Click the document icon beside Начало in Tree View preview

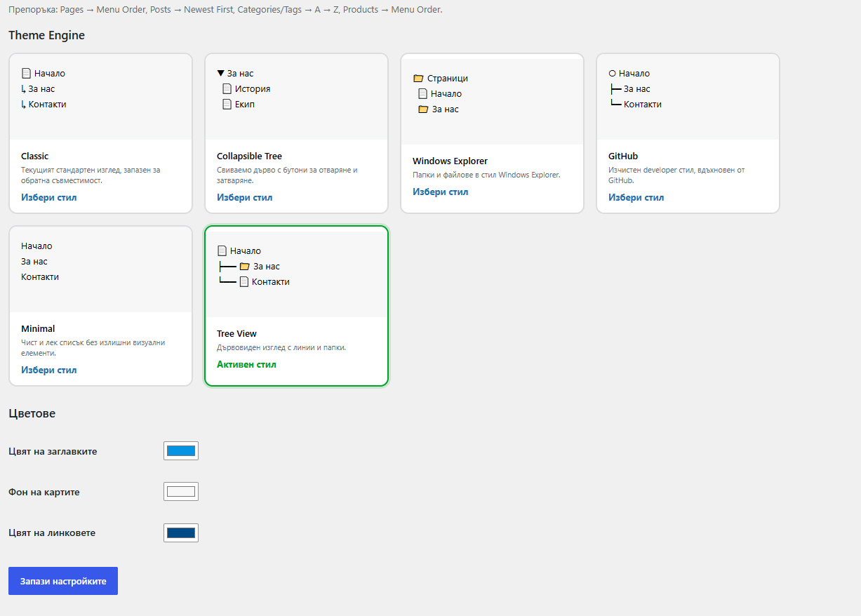222,250
